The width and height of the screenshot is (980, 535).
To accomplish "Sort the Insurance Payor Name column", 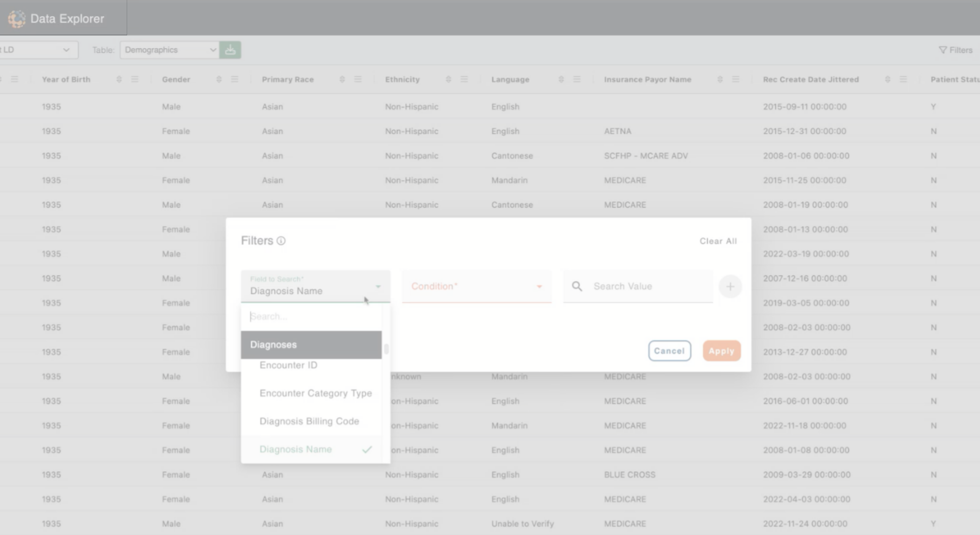I will [x=720, y=79].
